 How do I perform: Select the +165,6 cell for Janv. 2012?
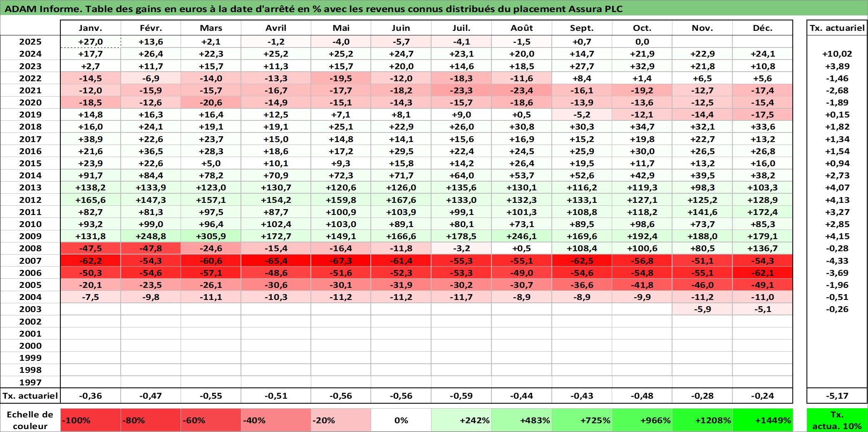[90, 200]
